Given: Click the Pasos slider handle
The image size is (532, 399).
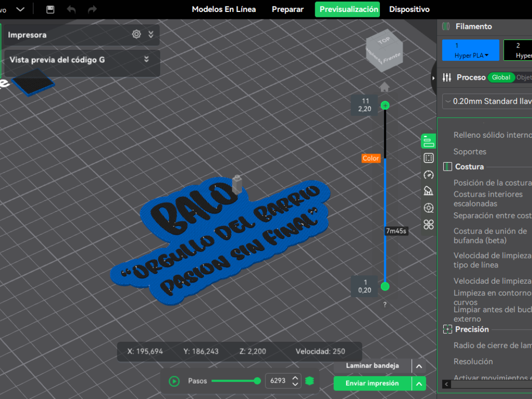Looking at the screenshot, I should point(257,381).
